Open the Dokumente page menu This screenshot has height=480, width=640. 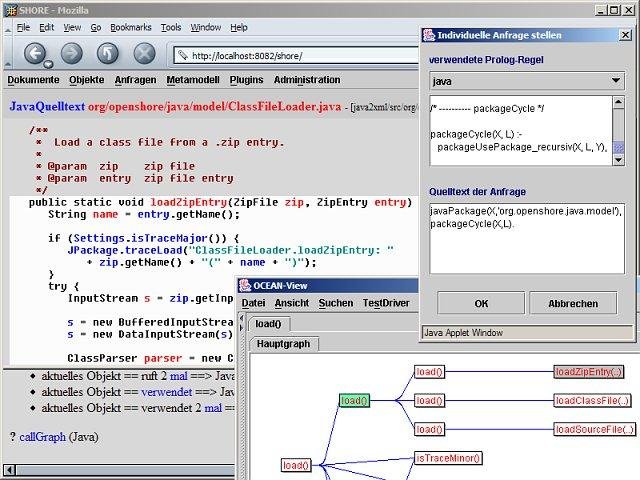(33, 80)
